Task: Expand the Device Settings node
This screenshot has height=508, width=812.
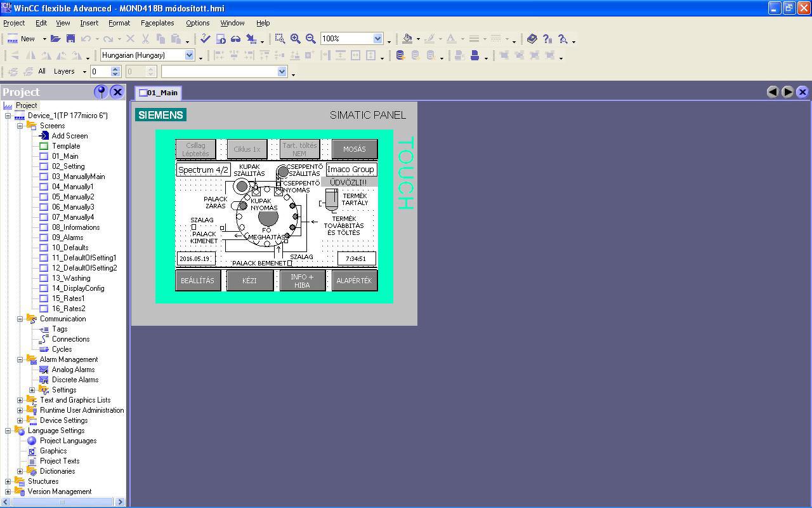Action: (20, 420)
